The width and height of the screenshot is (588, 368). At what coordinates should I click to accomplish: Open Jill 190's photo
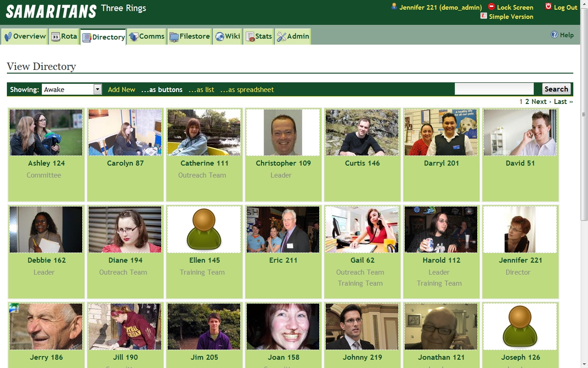tap(125, 327)
